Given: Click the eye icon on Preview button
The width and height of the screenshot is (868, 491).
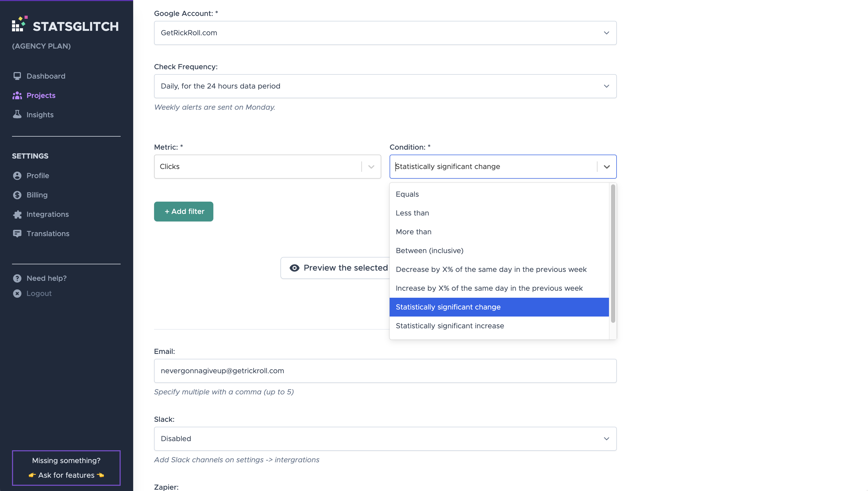Looking at the screenshot, I should point(294,268).
